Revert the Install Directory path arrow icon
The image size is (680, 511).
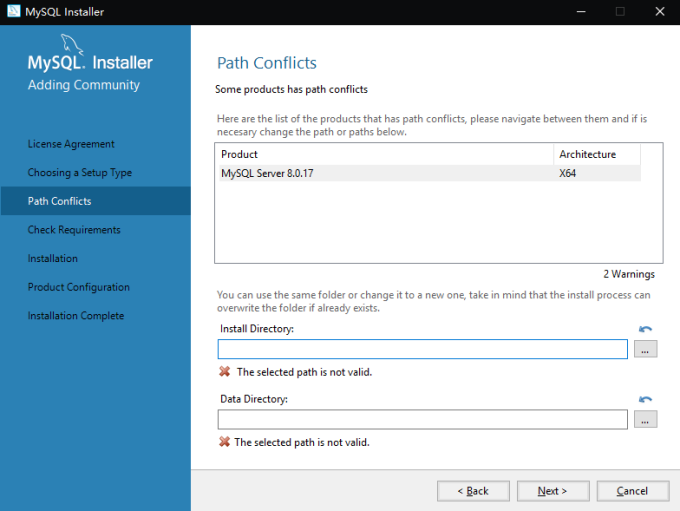click(x=645, y=329)
